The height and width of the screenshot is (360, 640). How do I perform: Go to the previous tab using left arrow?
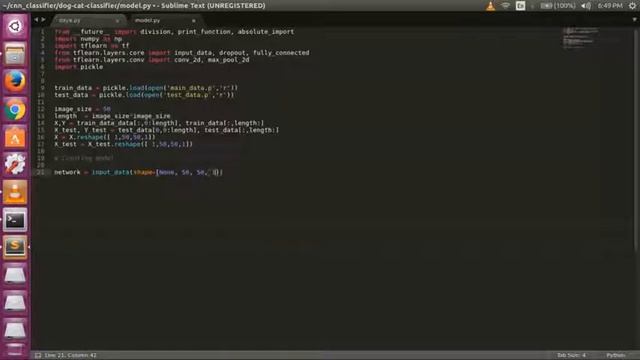(36, 20)
